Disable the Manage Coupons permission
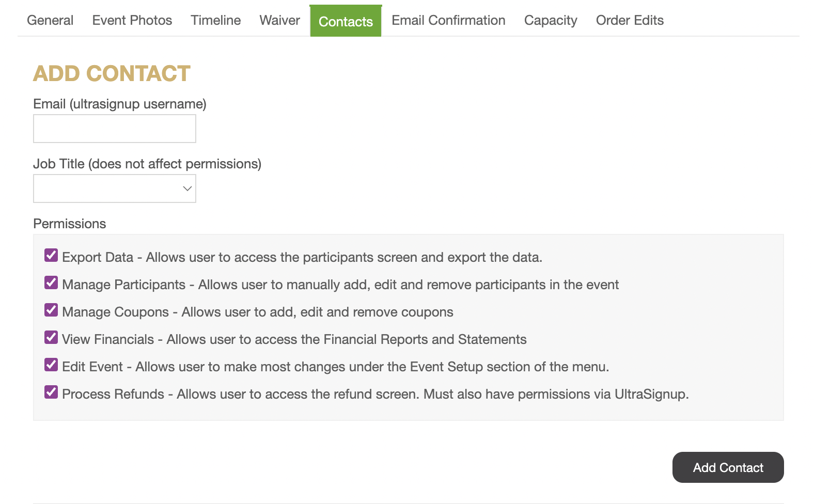 click(51, 310)
